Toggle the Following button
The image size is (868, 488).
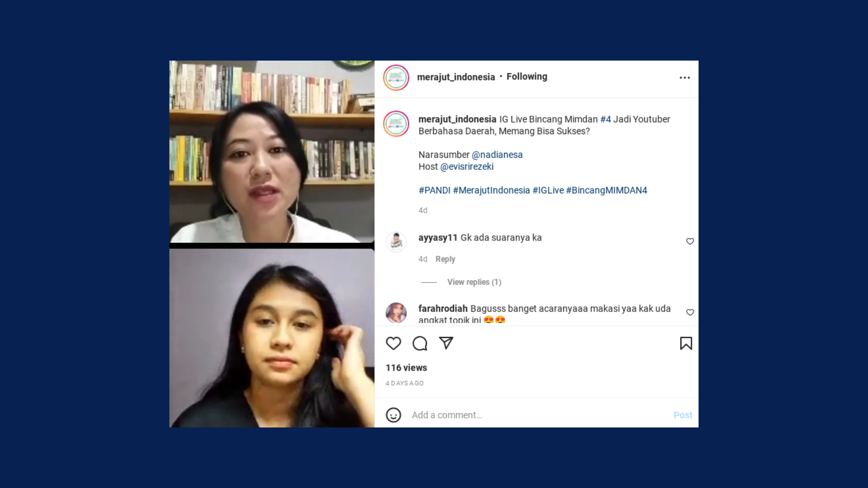527,77
